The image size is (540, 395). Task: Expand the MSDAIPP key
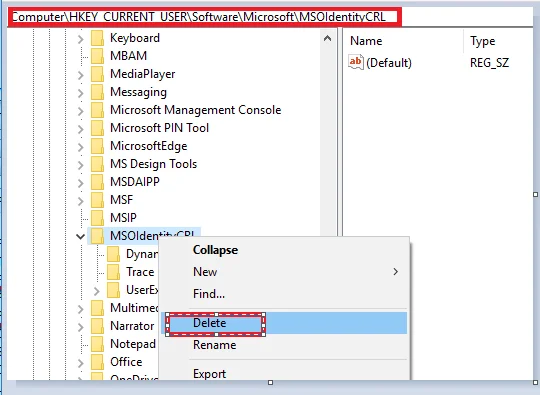tap(81, 183)
